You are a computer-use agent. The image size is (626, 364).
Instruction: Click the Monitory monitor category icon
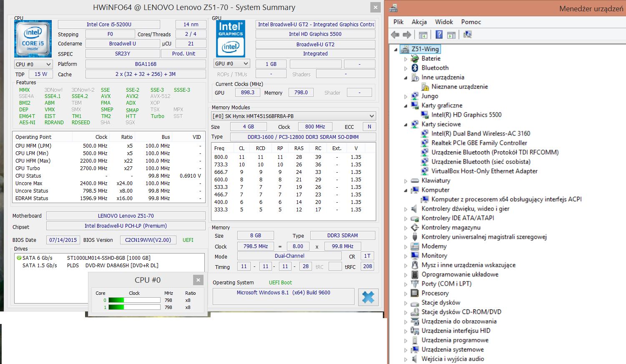click(x=415, y=256)
